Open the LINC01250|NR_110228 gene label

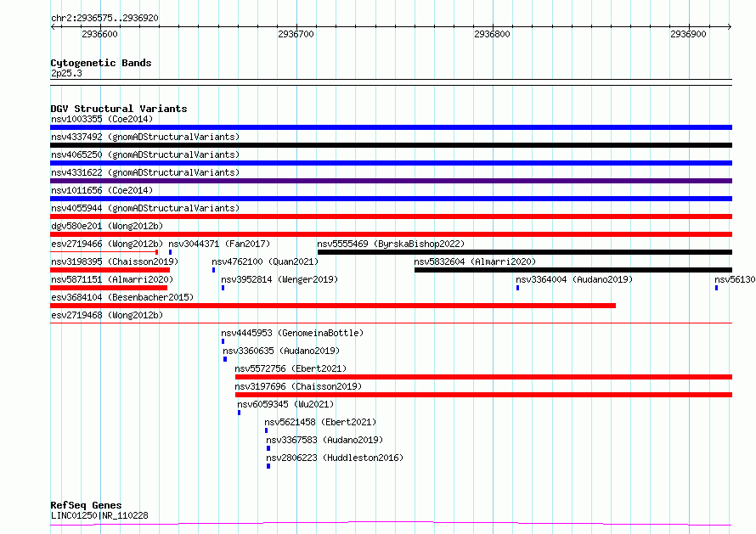coord(99,515)
